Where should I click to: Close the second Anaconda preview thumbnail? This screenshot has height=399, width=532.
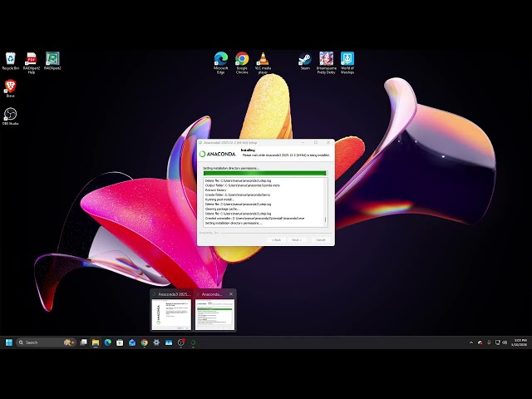[x=231, y=294]
